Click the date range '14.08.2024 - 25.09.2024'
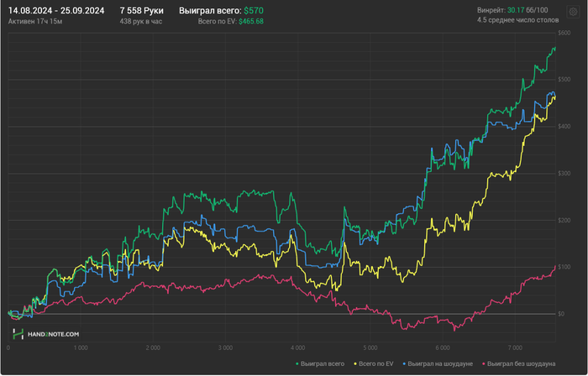 click(x=56, y=11)
